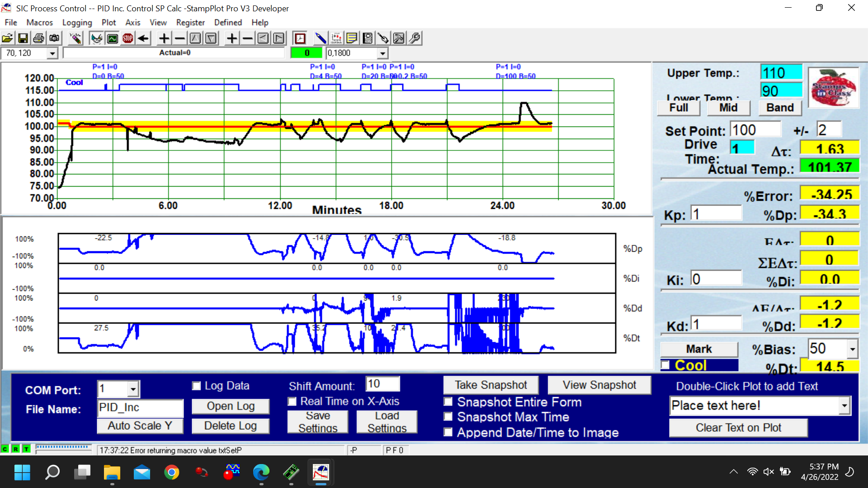868x488 pixels.
Task: Click the handshake connect icon
Action: (x=97, y=38)
